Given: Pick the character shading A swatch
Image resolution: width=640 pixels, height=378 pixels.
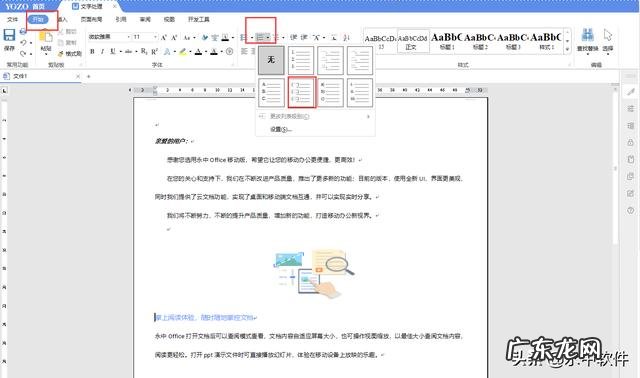Looking at the screenshot, I should click(214, 51).
